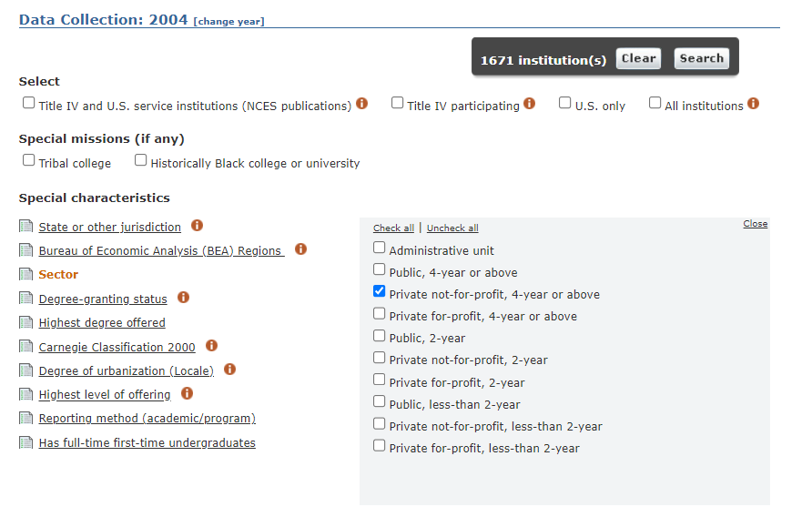Image resolution: width=812 pixels, height=517 pixels.
Task: Show info for Degree-granting status
Action: pos(184,298)
